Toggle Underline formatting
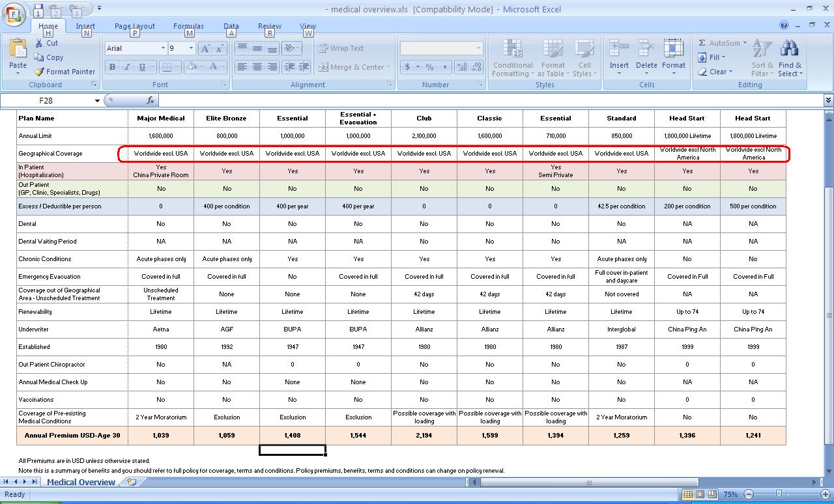The height and width of the screenshot is (504, 834). click(x=142, y=67)
